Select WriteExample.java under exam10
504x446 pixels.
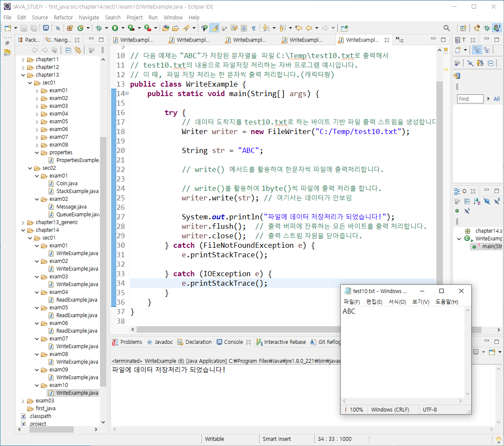[74, 393]
